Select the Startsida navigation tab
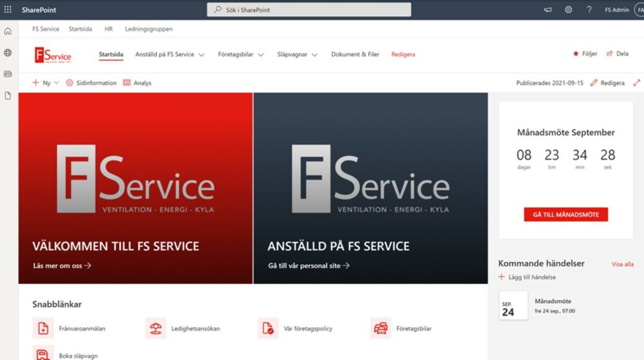The height and width of the screenshot is (360, 644). [x=111, y=54]
